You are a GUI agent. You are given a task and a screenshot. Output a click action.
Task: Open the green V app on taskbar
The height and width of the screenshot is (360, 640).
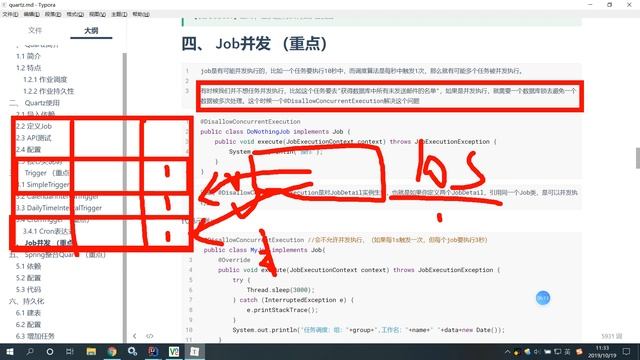pos(174,351)
